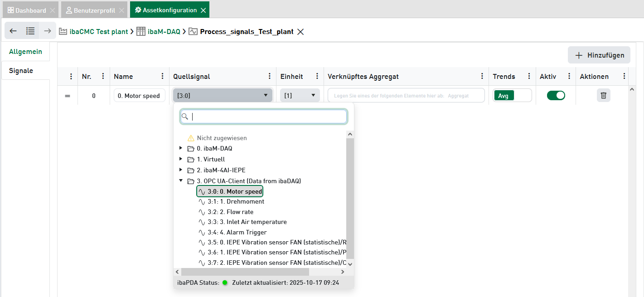
Task: Click the back arrow navigation icon
Action: click(13, 31)
